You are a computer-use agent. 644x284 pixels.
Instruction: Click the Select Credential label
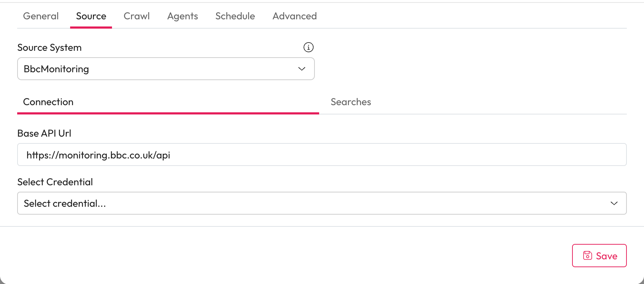55,182
